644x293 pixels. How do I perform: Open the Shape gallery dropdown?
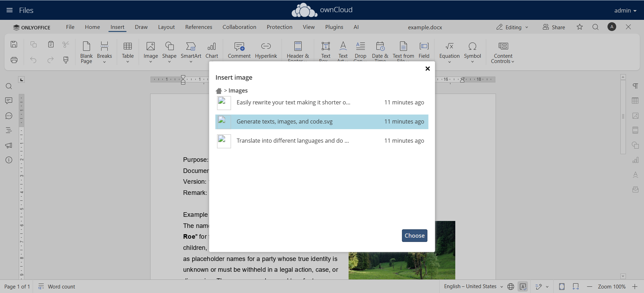(x=169, y=52)
